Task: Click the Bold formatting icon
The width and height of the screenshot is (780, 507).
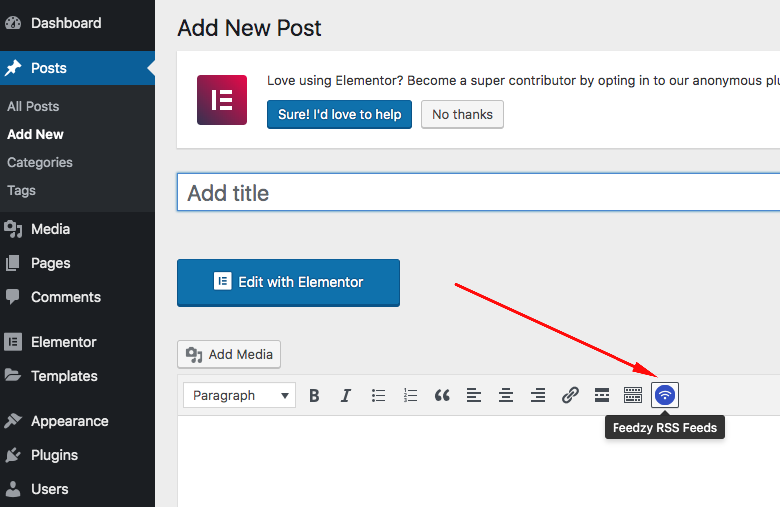Action: click(314, 396)
